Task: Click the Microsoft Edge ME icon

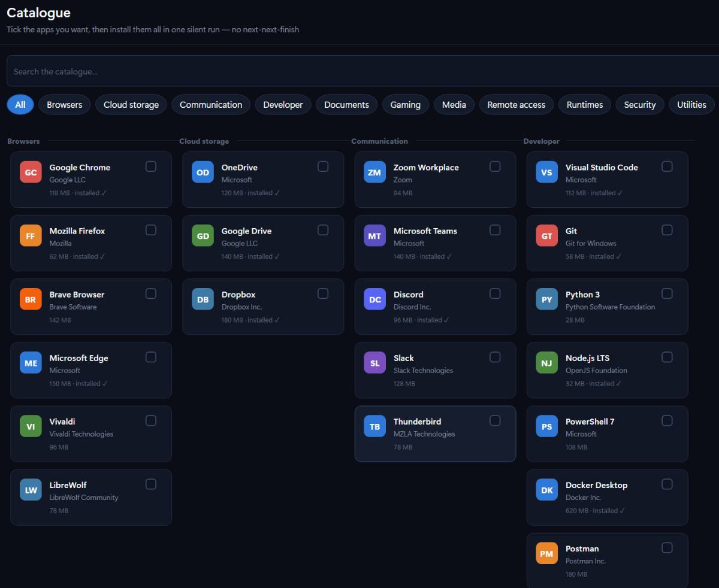Action: 31,363
